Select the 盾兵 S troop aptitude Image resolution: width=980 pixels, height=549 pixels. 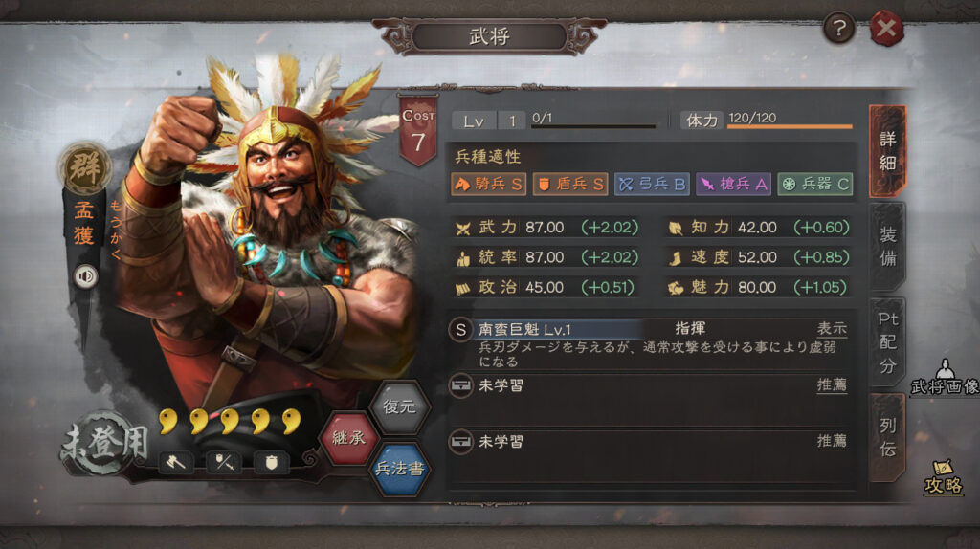tap(570, 185)
